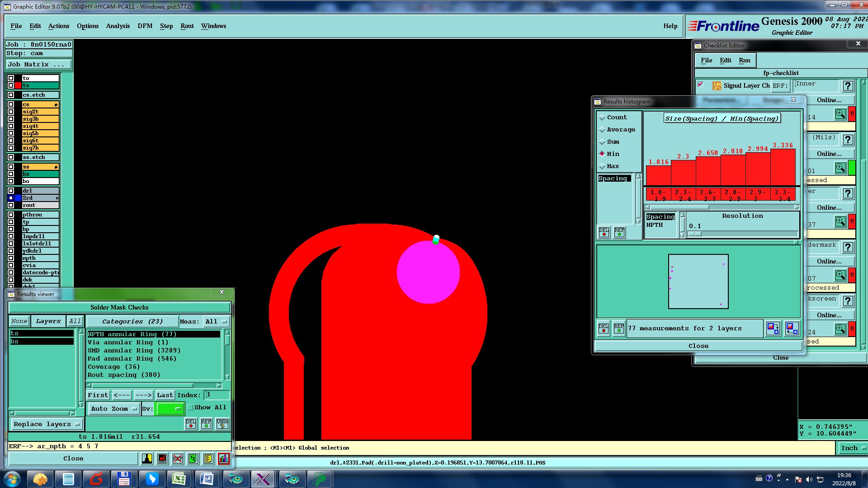Open the DFM menu
Image resolution: width=868 pixels, height=488 pixels.
pyautogui.click(x=145, y=26)
